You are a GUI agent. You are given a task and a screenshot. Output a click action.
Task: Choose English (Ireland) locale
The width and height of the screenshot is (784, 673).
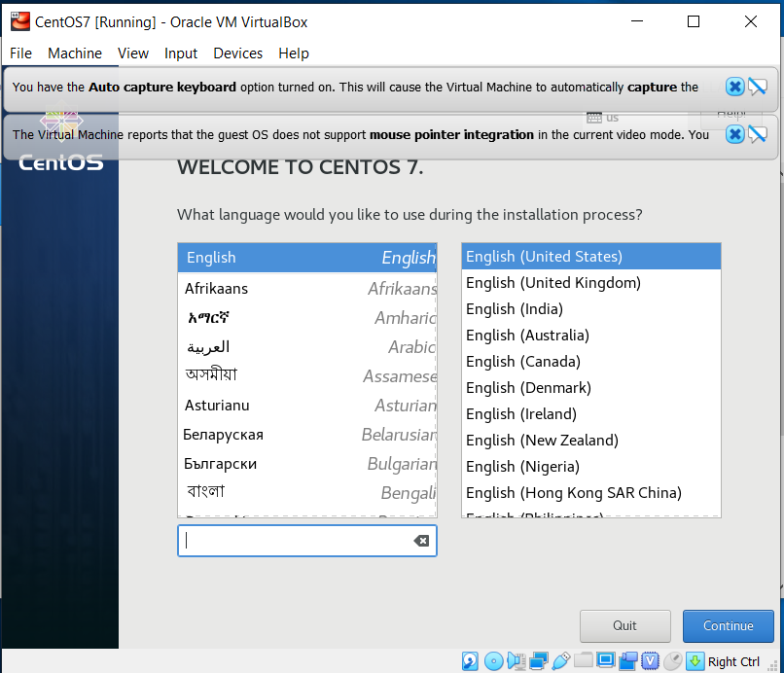pos(591,414)
